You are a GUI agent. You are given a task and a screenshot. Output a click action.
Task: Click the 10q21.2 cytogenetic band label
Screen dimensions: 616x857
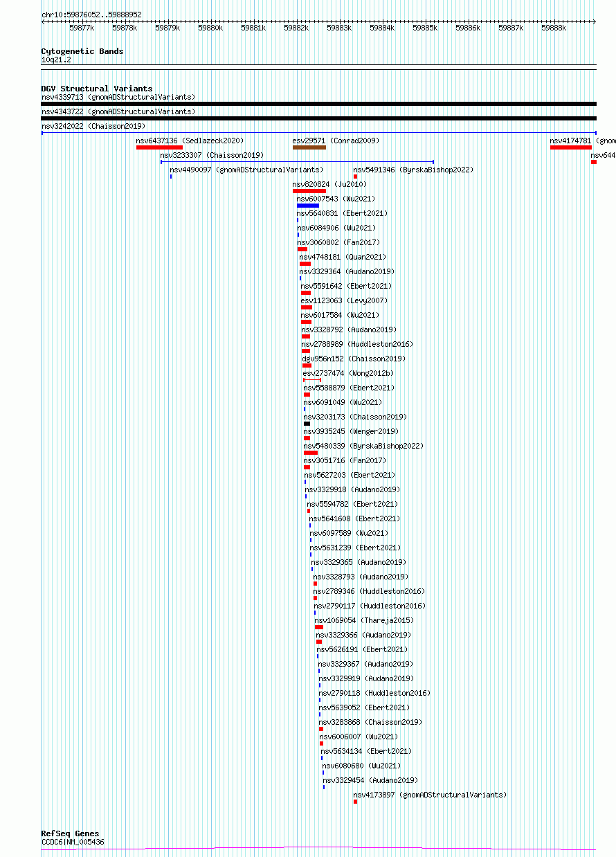click(x=56, y=60)
